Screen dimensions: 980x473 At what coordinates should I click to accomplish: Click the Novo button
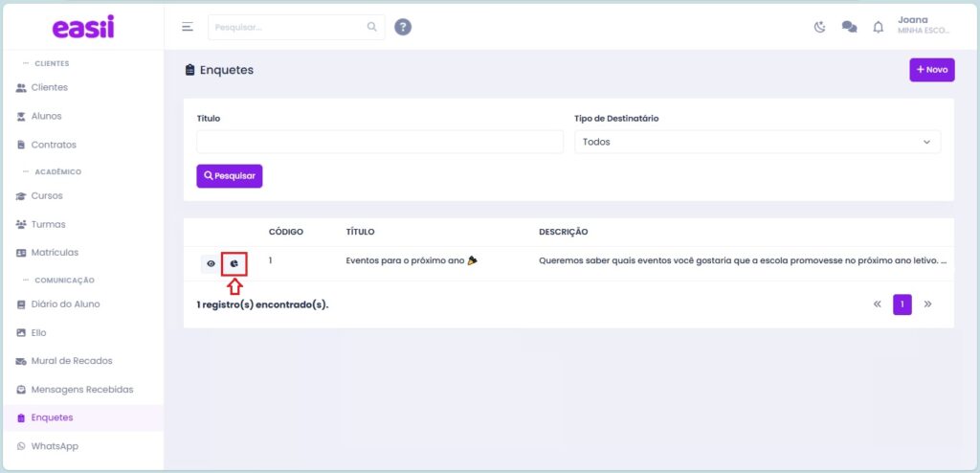(x=931, y=70)
